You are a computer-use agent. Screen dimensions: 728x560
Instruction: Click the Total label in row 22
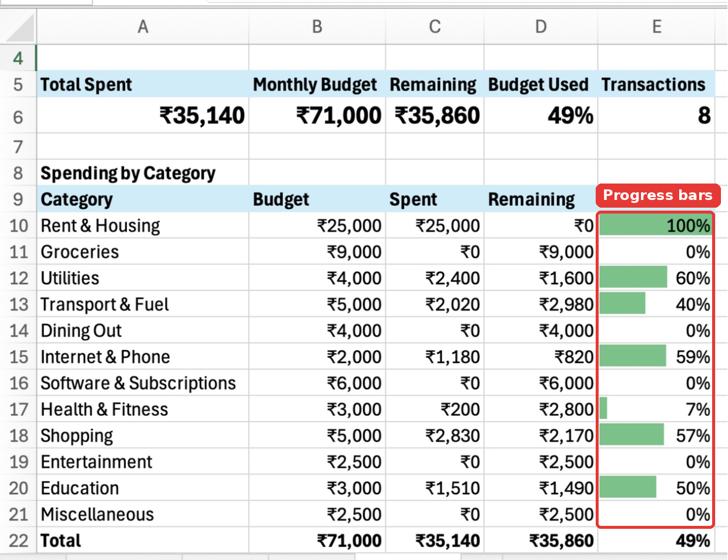pos(143,541)
